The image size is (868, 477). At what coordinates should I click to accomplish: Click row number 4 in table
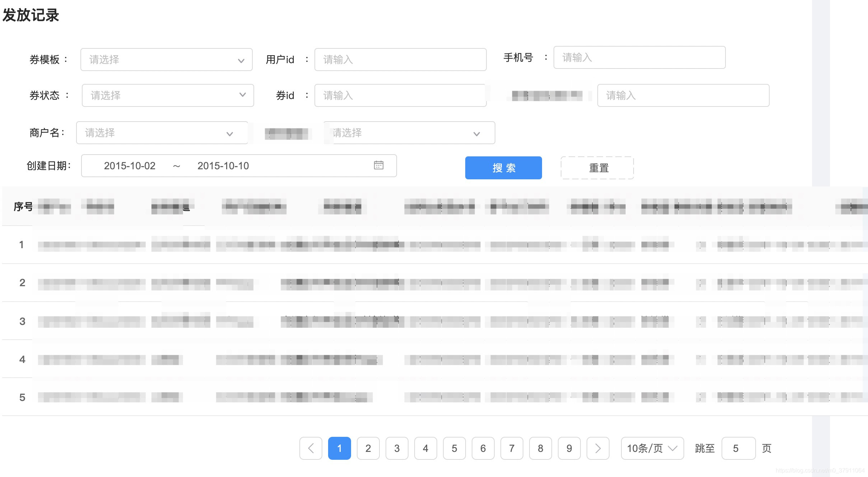point(22,359)
